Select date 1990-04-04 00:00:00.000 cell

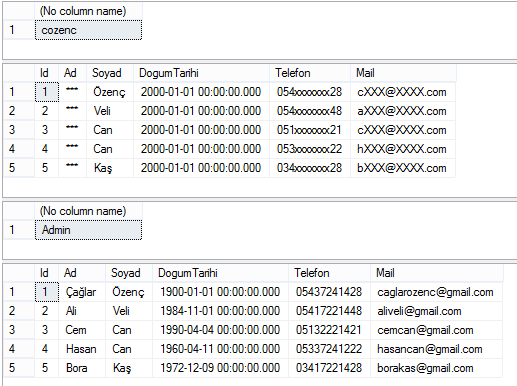click(220, 330)
